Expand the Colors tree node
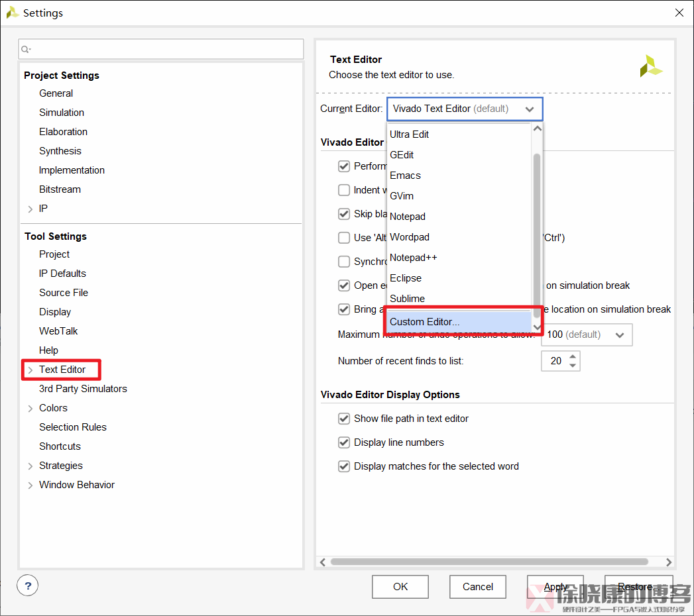694x616 pixels. point(30,409)
